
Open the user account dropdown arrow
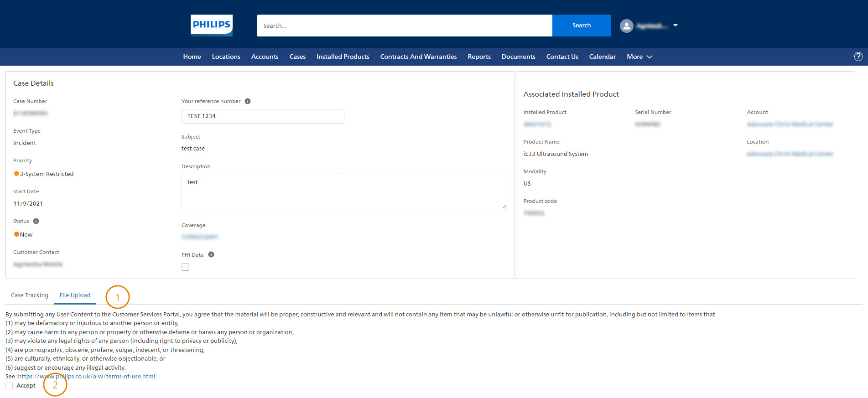(x=676, y=26)
